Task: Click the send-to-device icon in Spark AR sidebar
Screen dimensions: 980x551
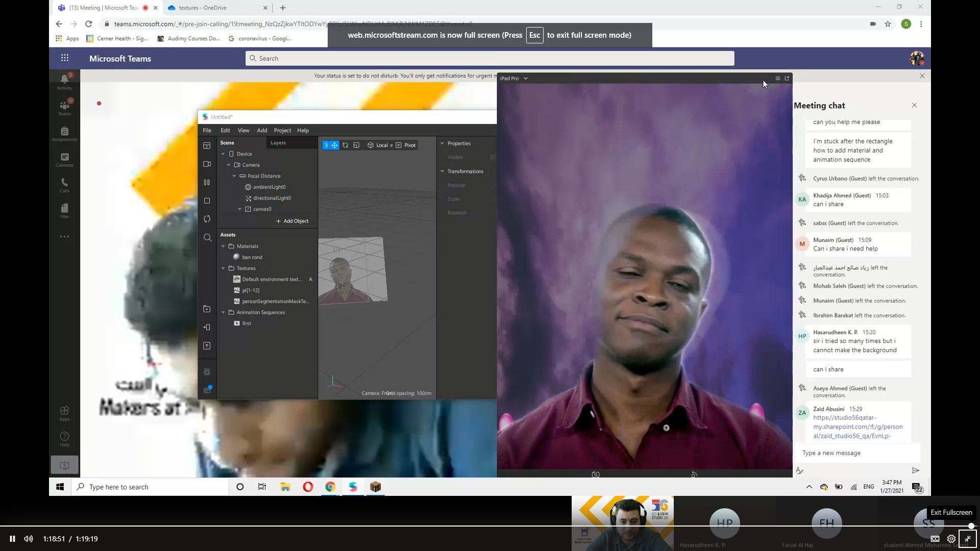Action: (207, 328)
